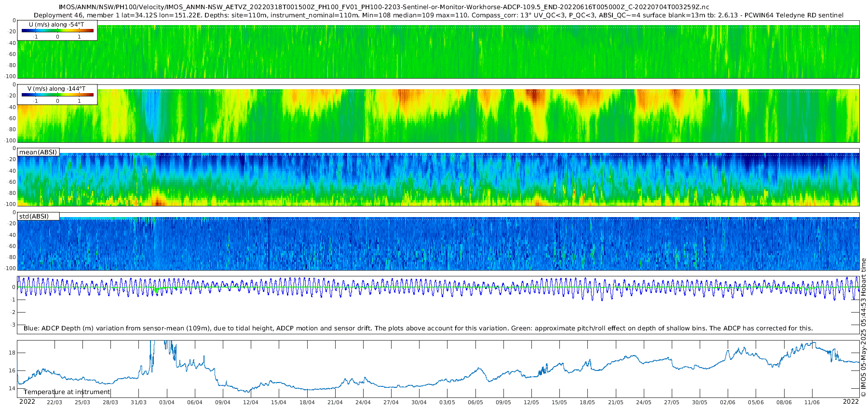Click the 18 tick on the temperature axis

(x=12, y=353)
